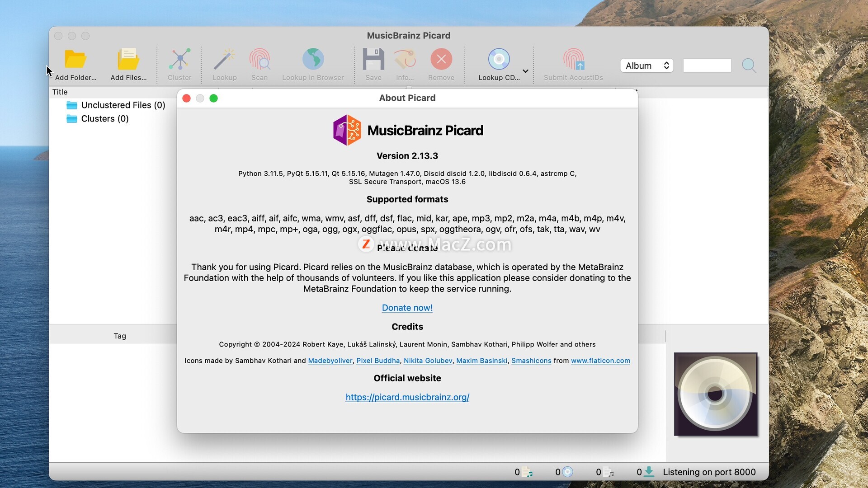Image resolution: width=868 pixels, height=488 pixels.
Task: Click 'Listening on port 8000' status text
Action: pos(709,472)
